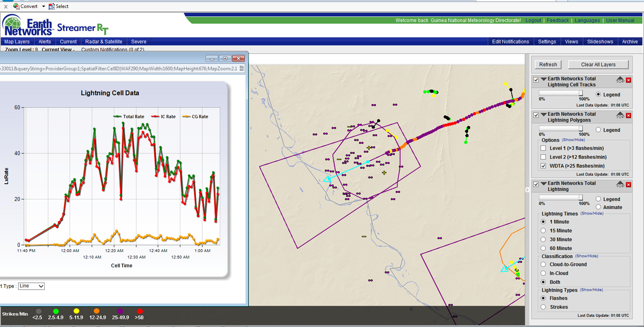The height and width of the screenshot is (327, 644).
Task: Open the Settings menu item
Action: coord(547,42)
